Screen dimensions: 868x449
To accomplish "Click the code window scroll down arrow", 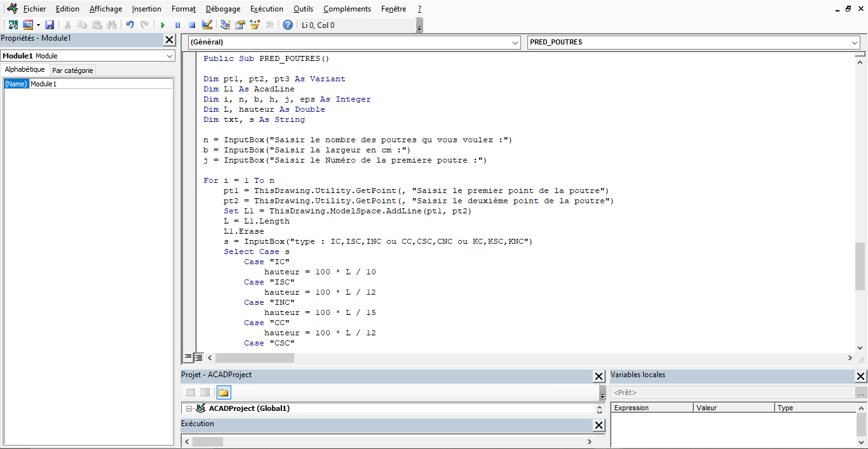I will coord(860,348).
